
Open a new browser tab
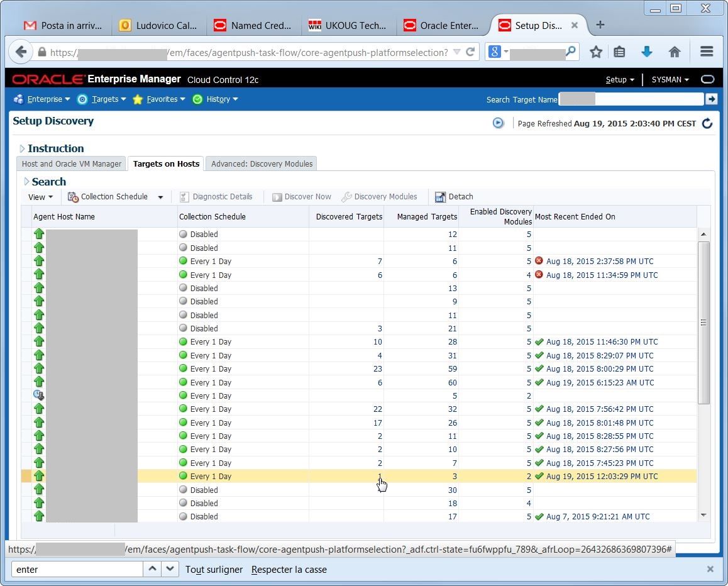pos(600,25)
